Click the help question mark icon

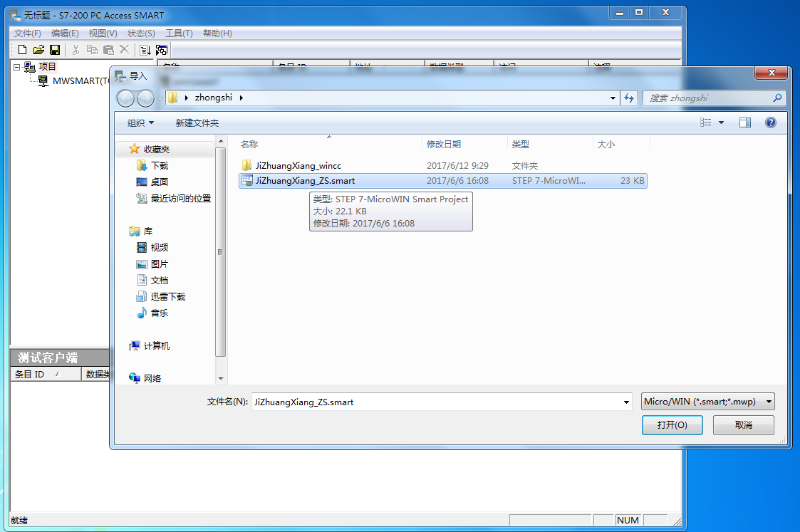pos(770,122)
